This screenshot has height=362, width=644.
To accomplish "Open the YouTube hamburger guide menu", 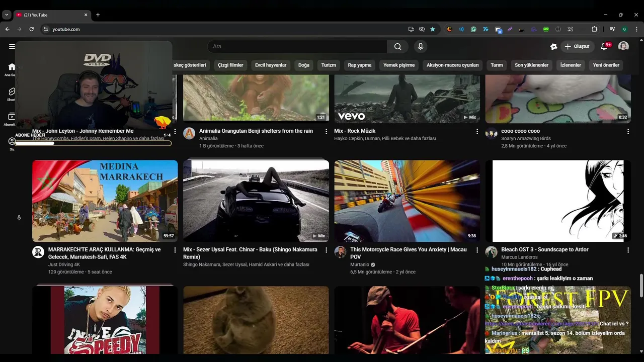I will click(12, 46).
